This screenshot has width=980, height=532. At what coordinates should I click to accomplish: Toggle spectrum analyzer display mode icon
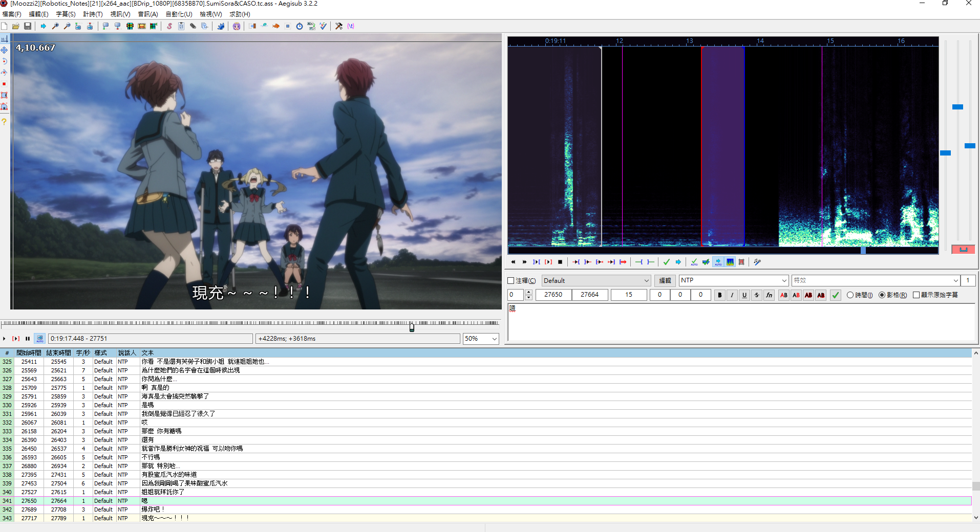[730, 262]
